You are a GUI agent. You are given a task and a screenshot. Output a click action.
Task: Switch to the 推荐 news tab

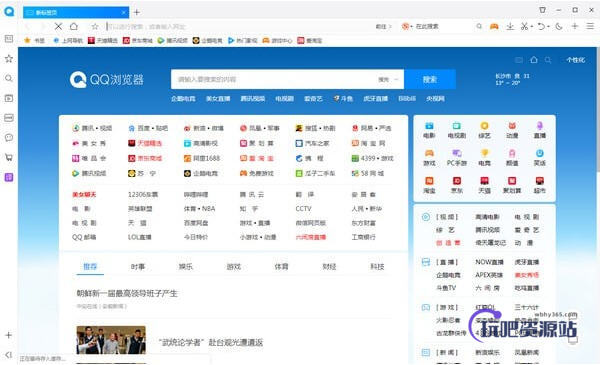pos(90,266)
